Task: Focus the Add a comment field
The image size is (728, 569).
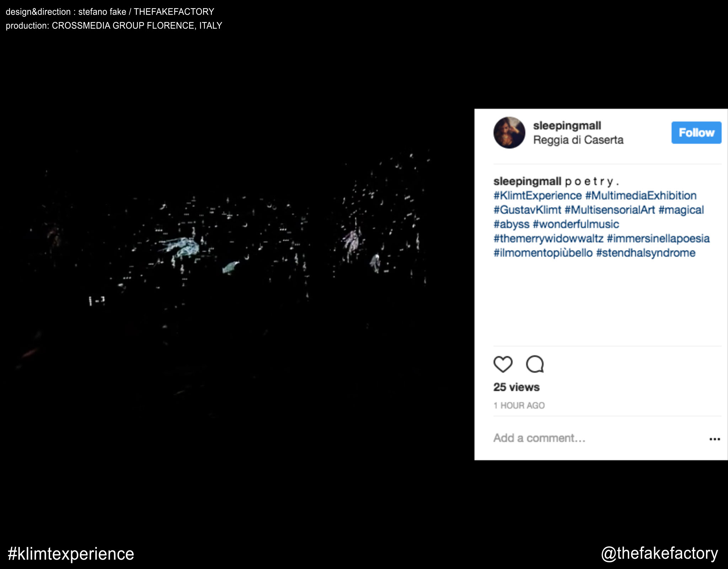Action: [x=597, y=438]
